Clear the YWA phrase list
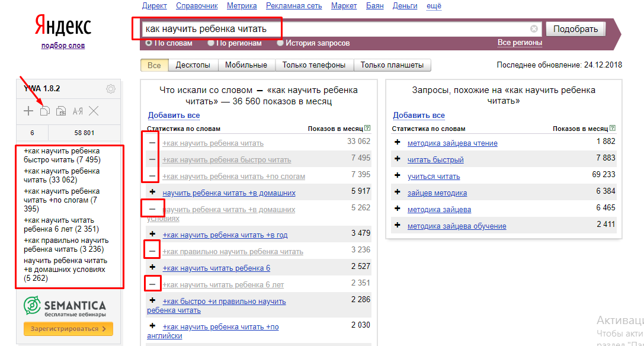This screenshot has height=346, width=644. click(x=94, y=111)
